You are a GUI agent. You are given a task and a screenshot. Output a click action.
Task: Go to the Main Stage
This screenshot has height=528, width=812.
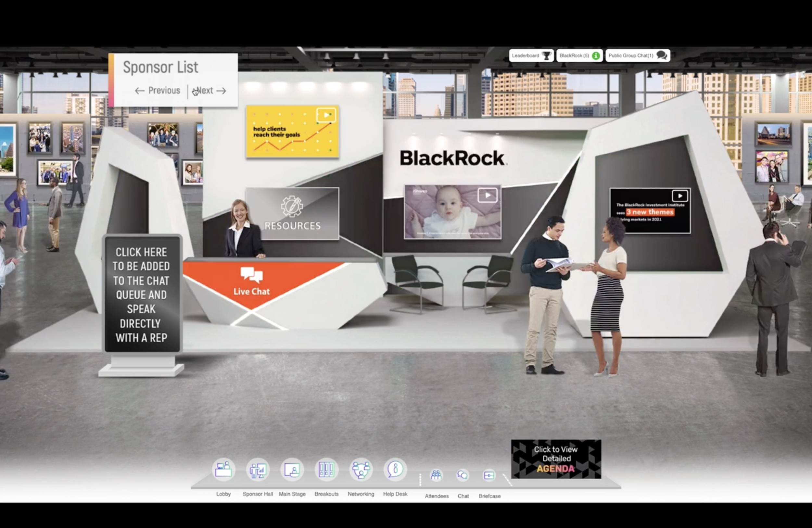click(x=292, y=470)
